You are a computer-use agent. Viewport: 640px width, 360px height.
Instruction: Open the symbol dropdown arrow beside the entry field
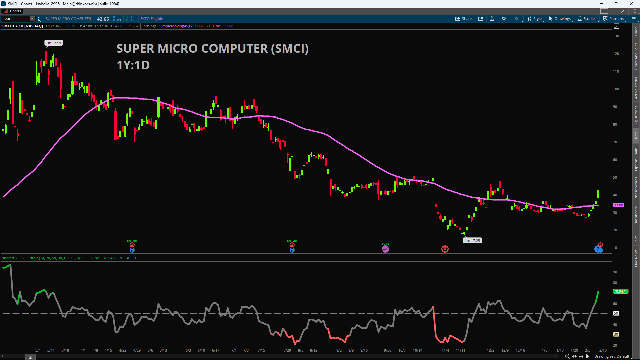(33, 19)
